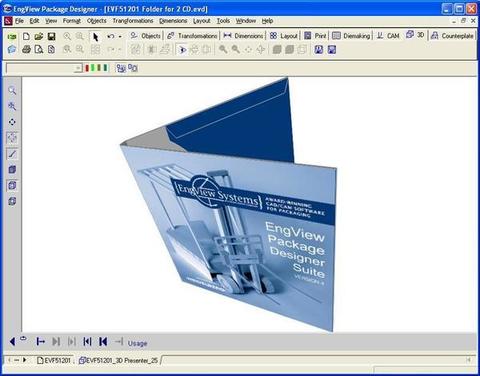The image size is (480, 376).
Task: Select the arrow pointer tool
Action: (96, 36)
